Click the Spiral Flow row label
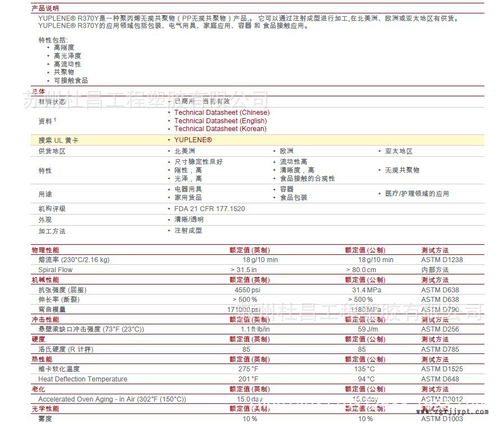504x424 pixels. [x=55, y=270]
